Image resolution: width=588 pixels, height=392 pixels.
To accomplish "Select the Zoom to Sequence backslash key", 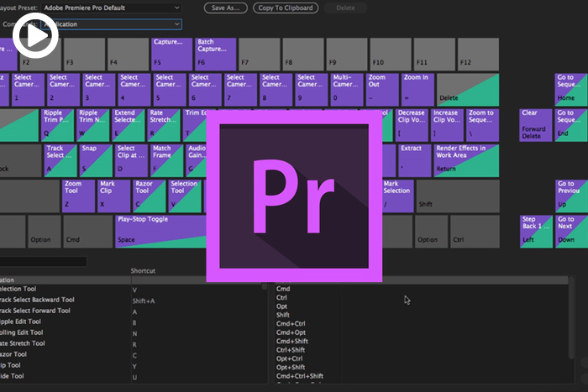I will pyautogui.click(x=482, y=125).
